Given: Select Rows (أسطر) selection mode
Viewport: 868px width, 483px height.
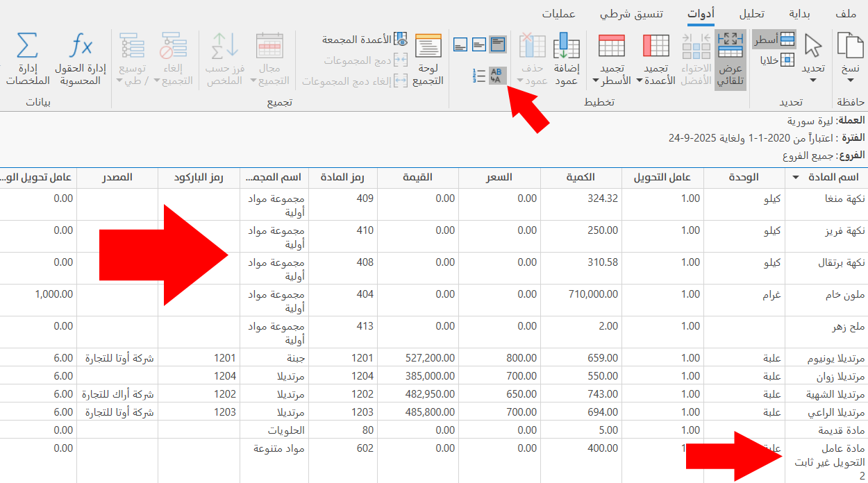Looking at the screenshot, I should [775, 40].
